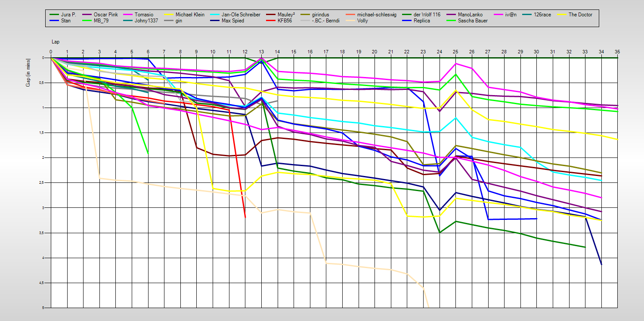Select The Doctor legend entry
644x321 pixels.
[574, 15]
